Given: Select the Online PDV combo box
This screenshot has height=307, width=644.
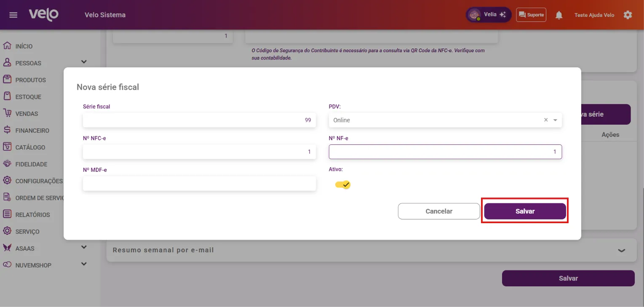Looking at the screenshot, I should (445, 120).
